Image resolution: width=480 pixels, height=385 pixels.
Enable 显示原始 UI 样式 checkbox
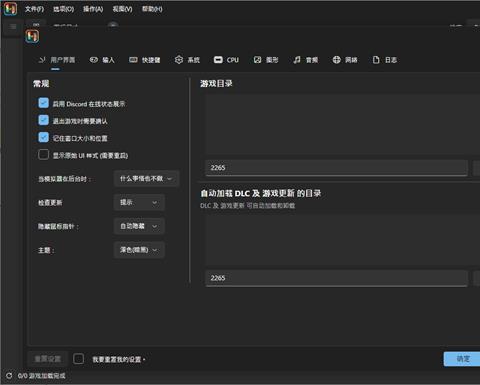pos(43,155)
